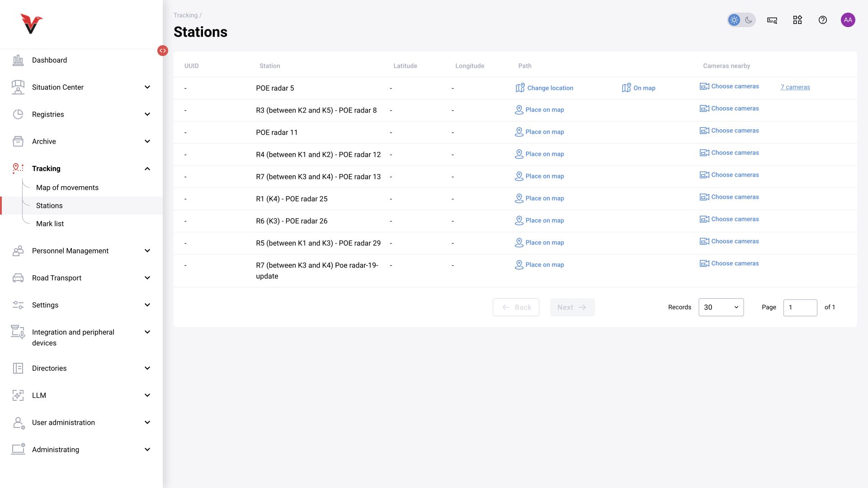Click the Registries pie chart icon
This screenshot has height=488, width=868.
(x=18, y=114)
